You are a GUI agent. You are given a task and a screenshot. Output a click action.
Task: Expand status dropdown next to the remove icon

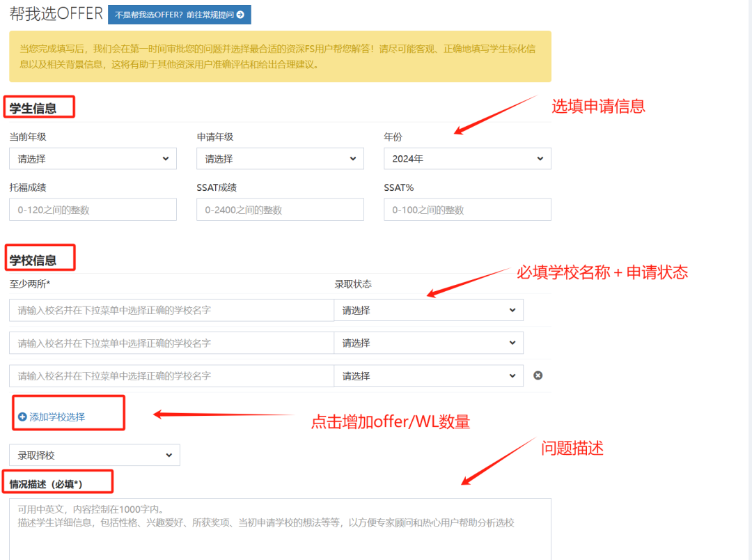coord(428,375)
